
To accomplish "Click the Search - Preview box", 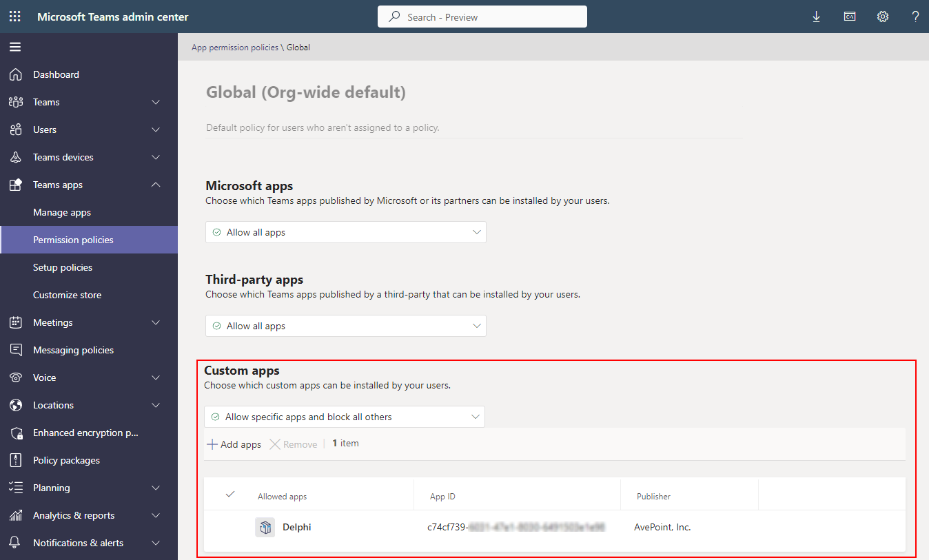I will click(482, 17).
